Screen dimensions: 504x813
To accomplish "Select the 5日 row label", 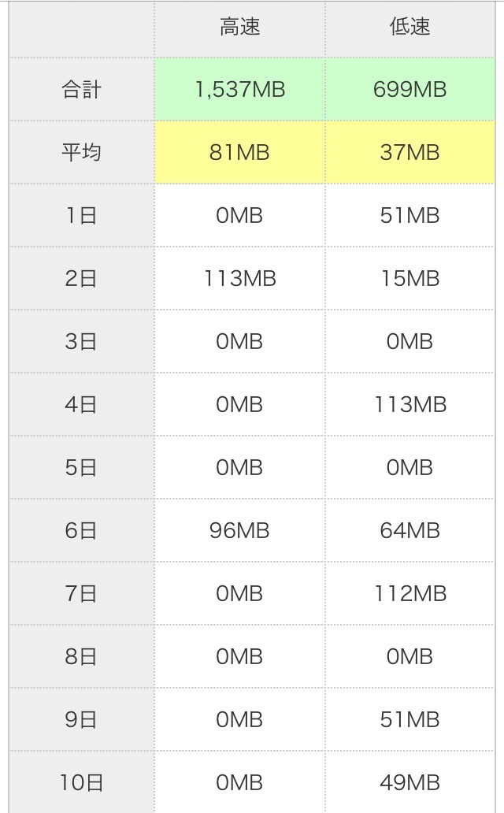I will coord(81,467).
